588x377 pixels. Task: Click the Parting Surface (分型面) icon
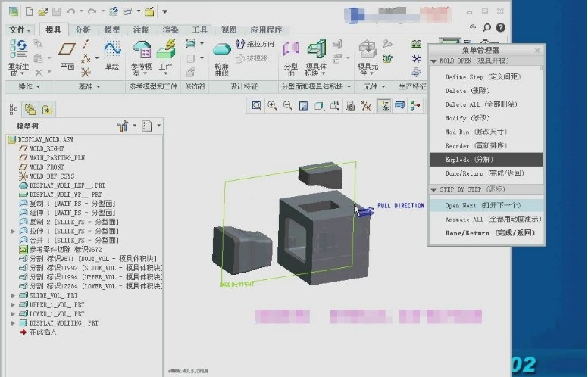coord(291,49)
